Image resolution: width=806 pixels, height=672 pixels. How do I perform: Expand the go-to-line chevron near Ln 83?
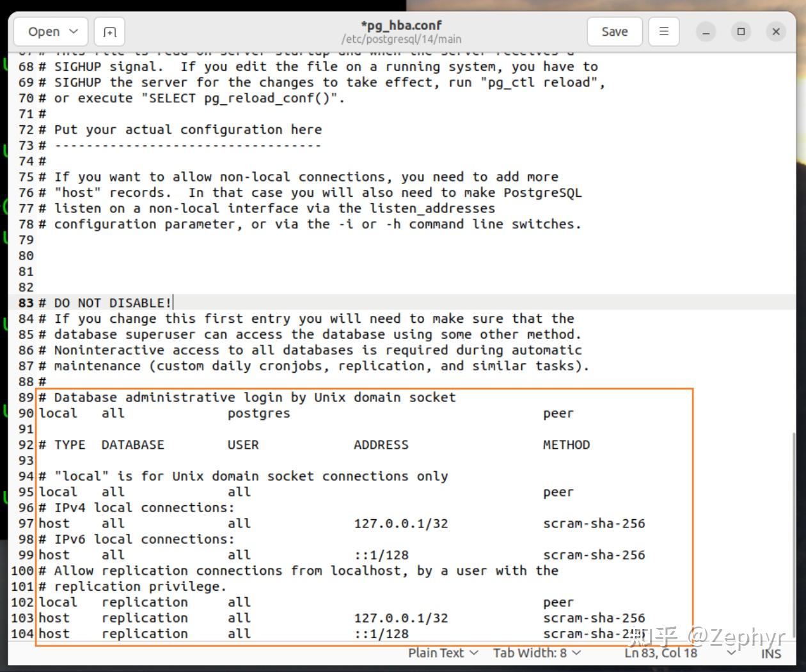click(x=730, y=653)
